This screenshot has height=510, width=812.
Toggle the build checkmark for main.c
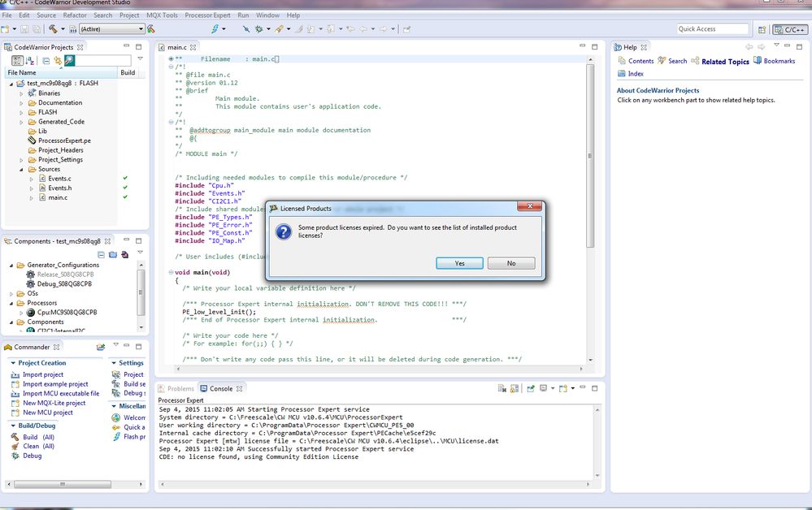pyautogui.click(x=125, y=197)
